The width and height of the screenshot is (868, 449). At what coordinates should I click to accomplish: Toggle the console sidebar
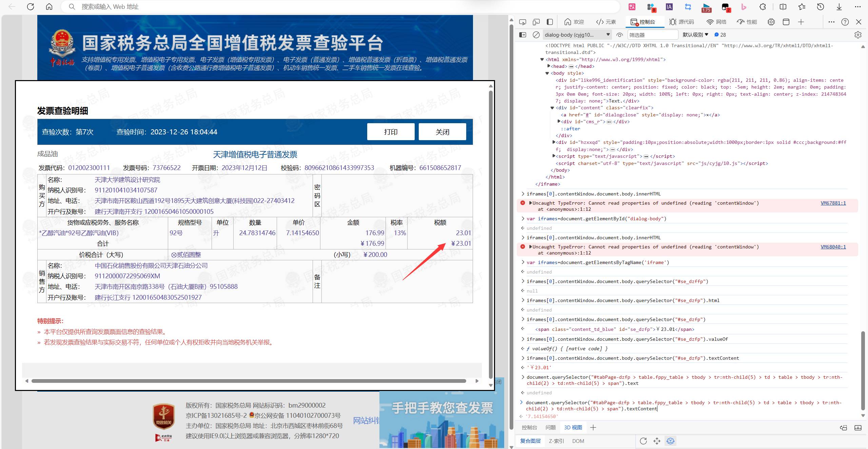(x=522, y=34)
